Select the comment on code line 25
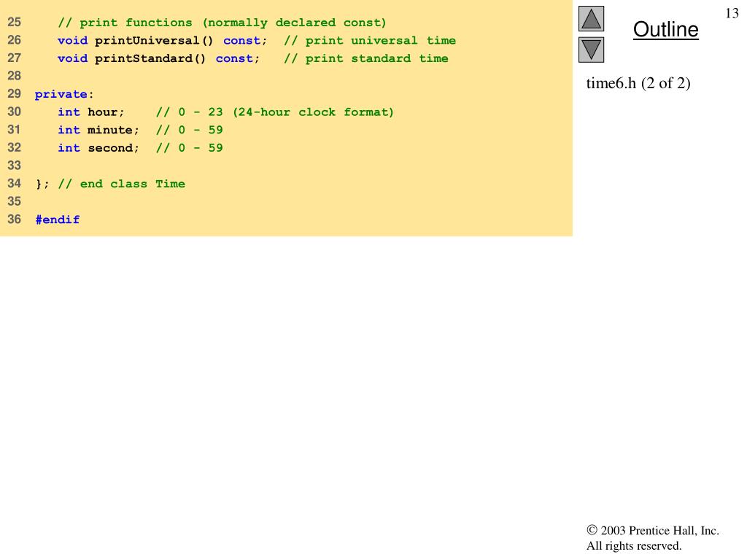The image size is (747, 560). [222, 23]
